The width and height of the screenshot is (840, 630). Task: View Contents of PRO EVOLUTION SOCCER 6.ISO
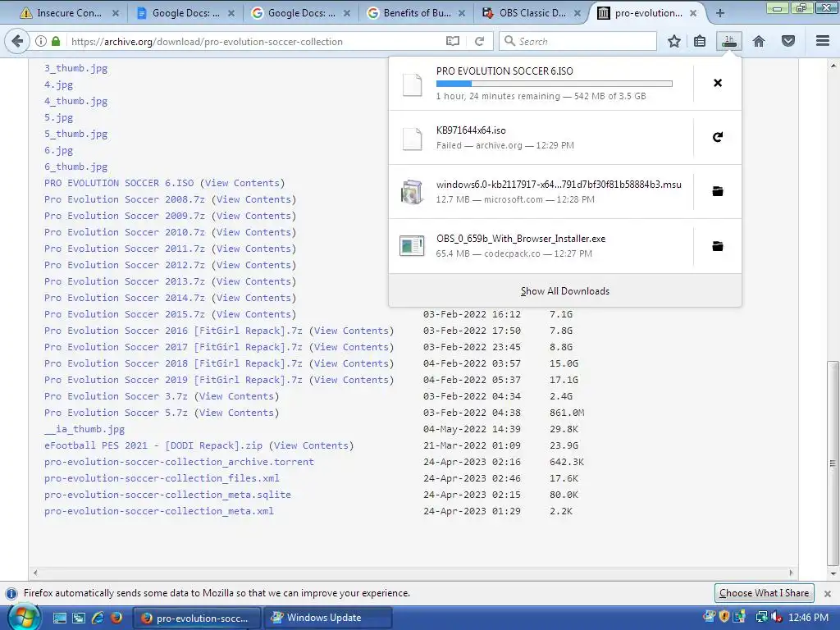(x=242, y=183)
